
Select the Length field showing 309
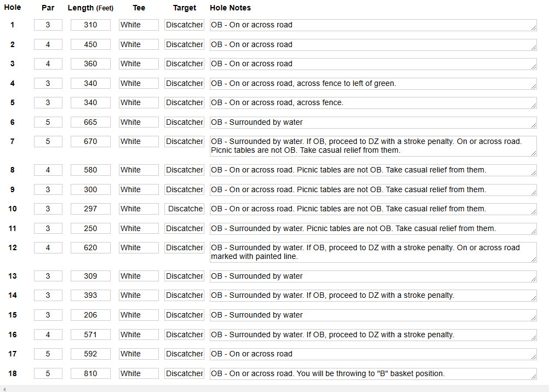point(90,276)
